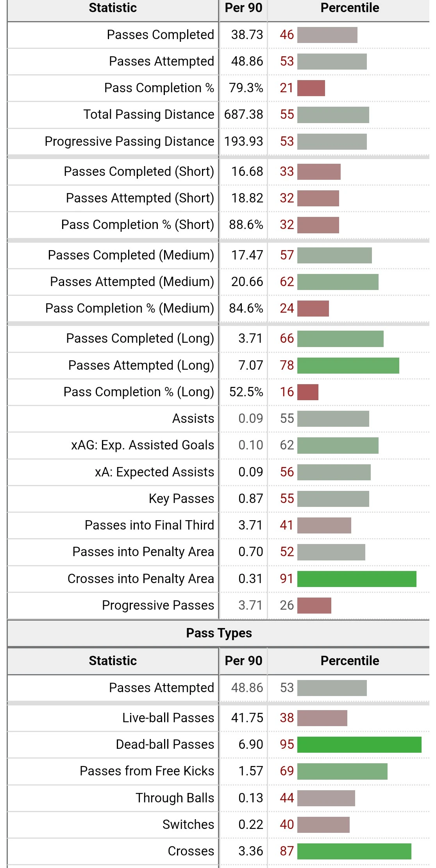Select the Key Passes statistic label

click(181, 499)
